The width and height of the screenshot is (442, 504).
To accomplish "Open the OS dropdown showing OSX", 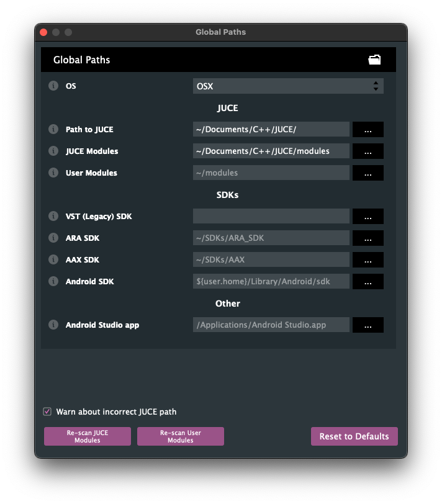I will pos(288,86).
